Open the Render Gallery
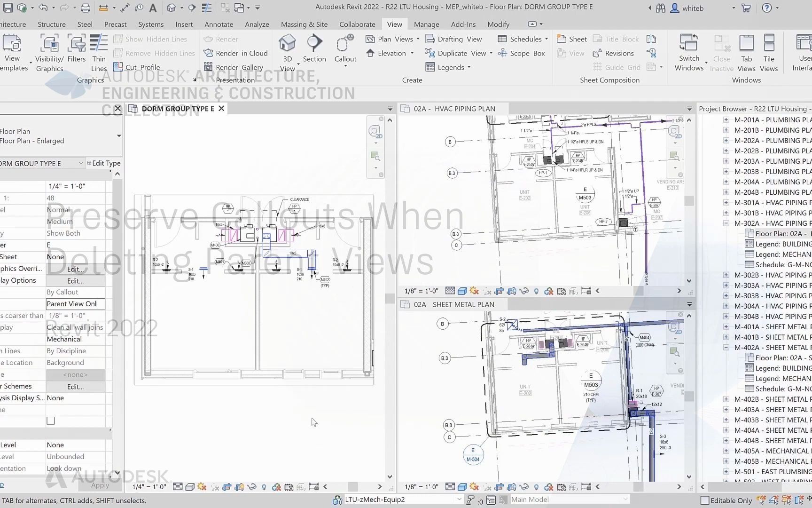812x508 pixels. click(233, 67)
